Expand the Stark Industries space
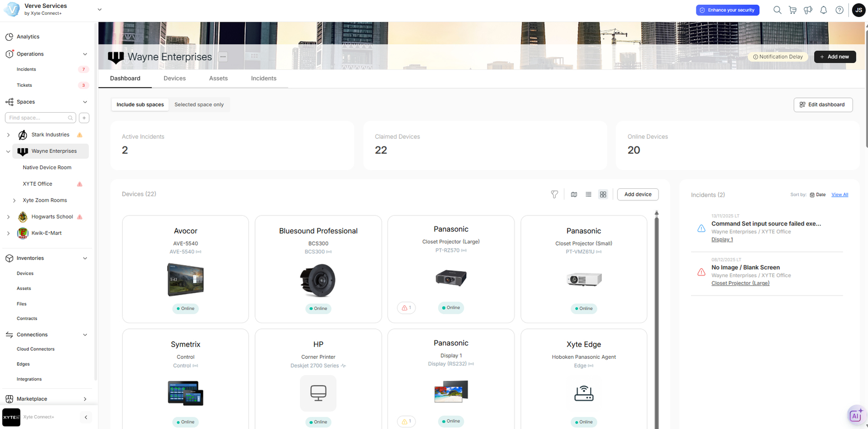 (x=8, y=135)
